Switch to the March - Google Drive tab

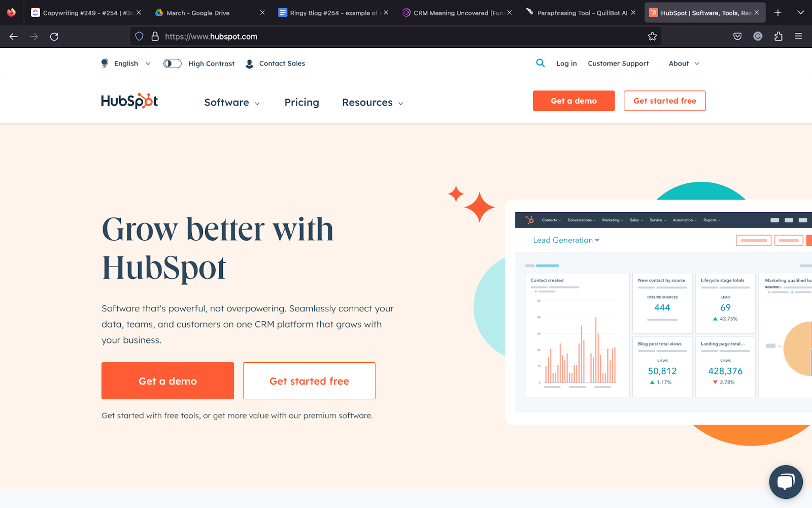pyautogui.click(x=210, y=13)
